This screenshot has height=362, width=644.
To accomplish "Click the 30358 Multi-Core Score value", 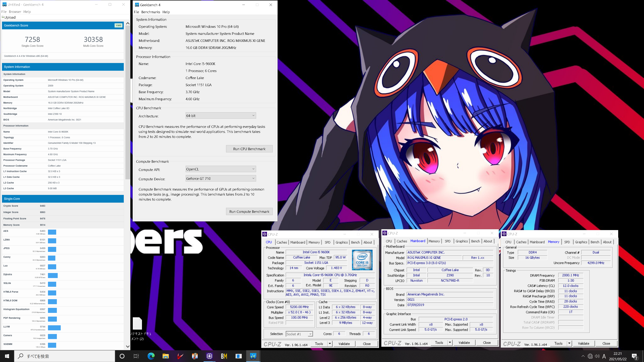I will click(x=93, y=39).
